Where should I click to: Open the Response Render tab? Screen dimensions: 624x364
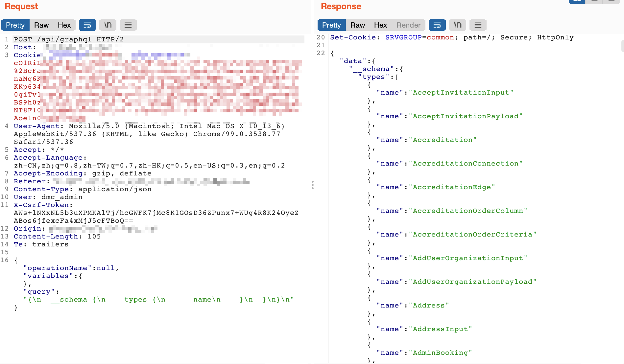click(x=408, y=25)
